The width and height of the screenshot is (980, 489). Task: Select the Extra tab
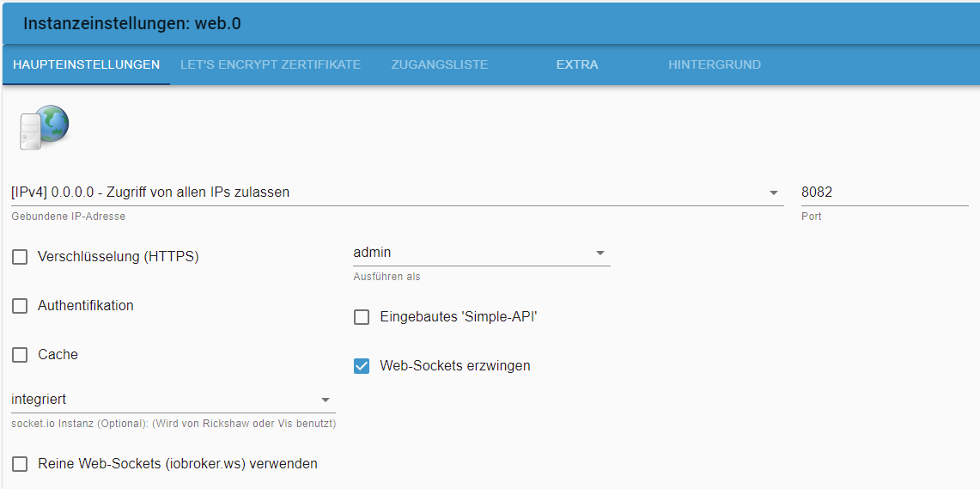click(x=577, y=64)
